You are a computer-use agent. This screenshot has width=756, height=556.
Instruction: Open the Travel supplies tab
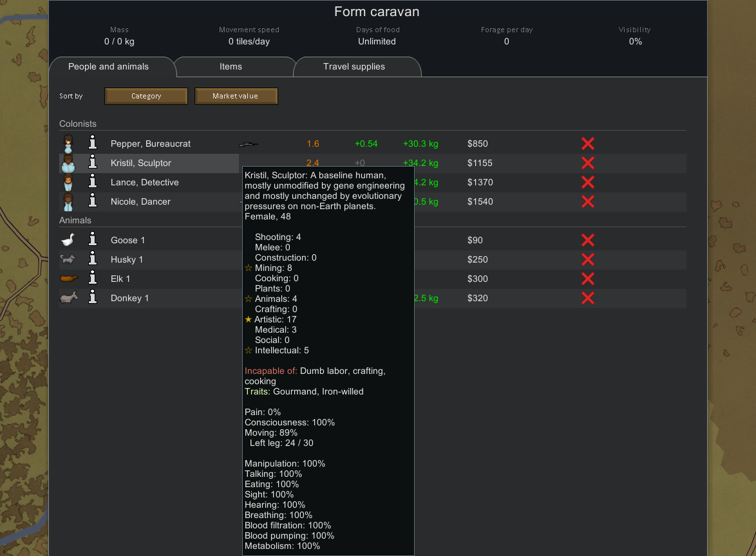click(x=354, y=67)
